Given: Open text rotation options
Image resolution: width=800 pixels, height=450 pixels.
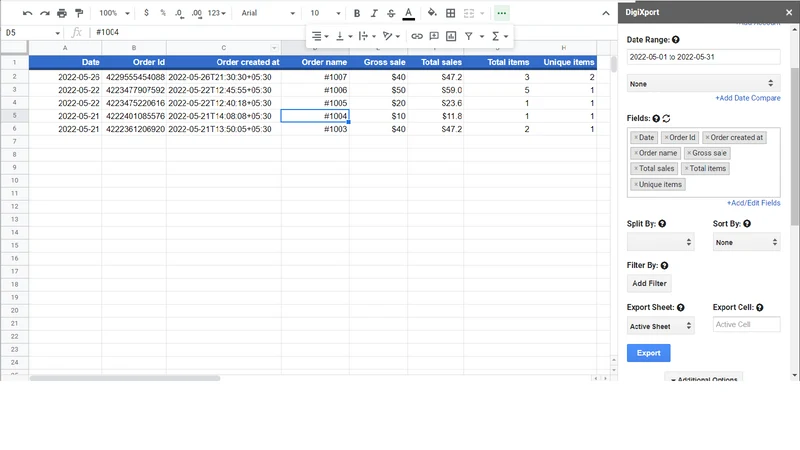Looking at the screenshot, I should pyautogui.click(x=391, y=36).
